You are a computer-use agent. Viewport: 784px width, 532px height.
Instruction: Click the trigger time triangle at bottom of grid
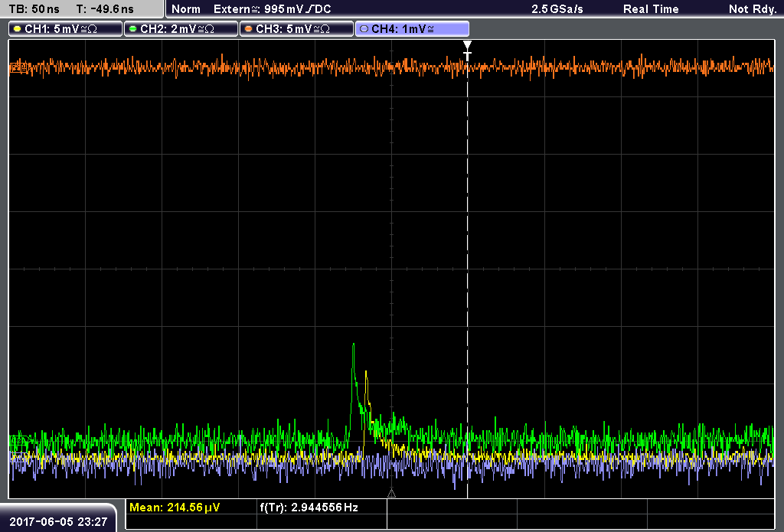point(391,494)
